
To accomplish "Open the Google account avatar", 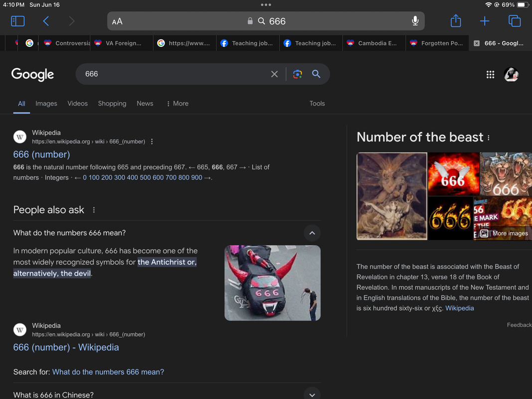I will (x=511, y=74).
